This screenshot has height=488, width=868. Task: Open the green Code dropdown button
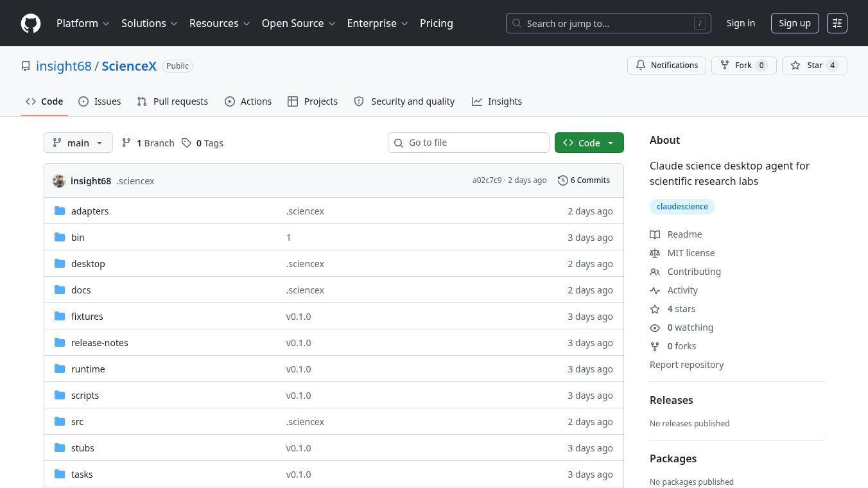589,143
